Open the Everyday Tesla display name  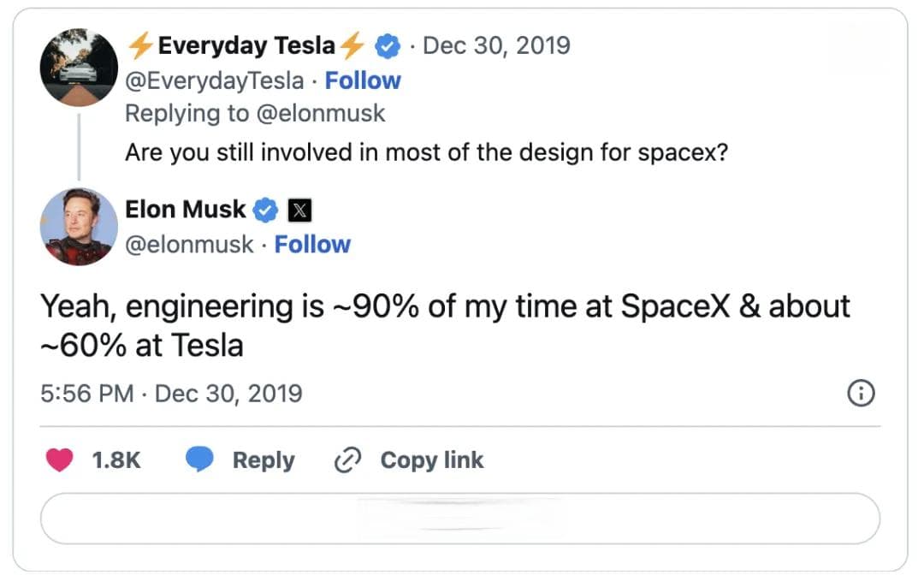[246, 45]
